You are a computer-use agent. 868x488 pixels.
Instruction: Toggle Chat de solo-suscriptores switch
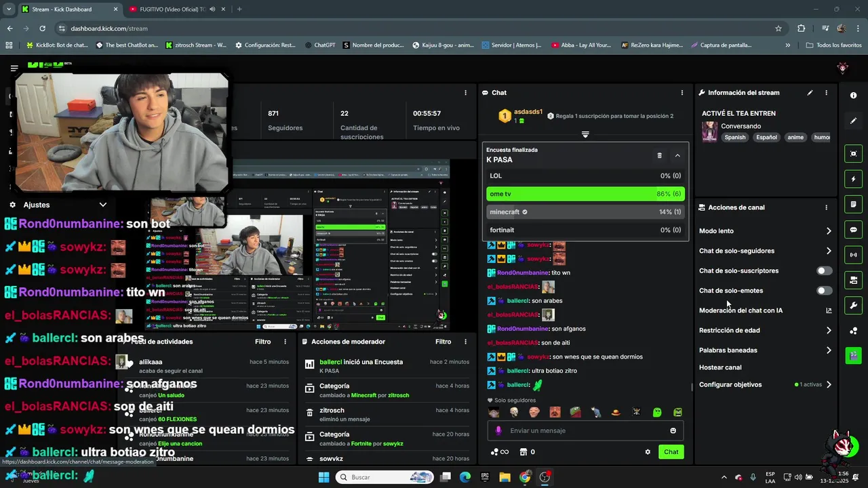click(824, 270)
